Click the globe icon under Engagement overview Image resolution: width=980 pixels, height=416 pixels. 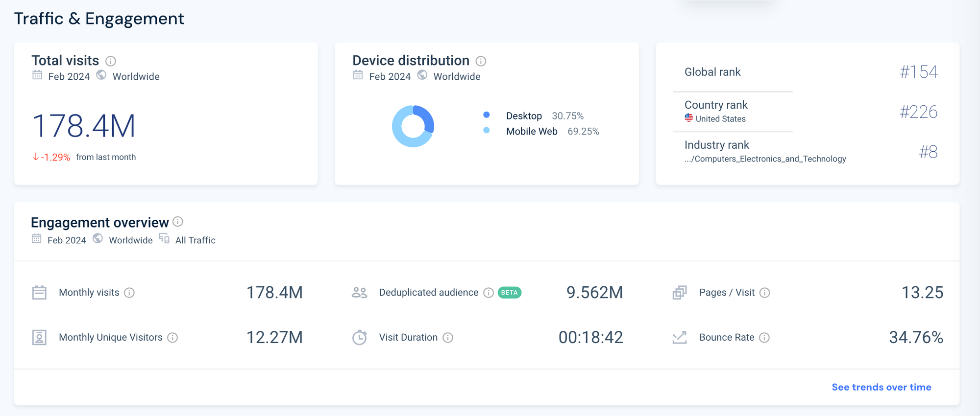click(98, 238)
